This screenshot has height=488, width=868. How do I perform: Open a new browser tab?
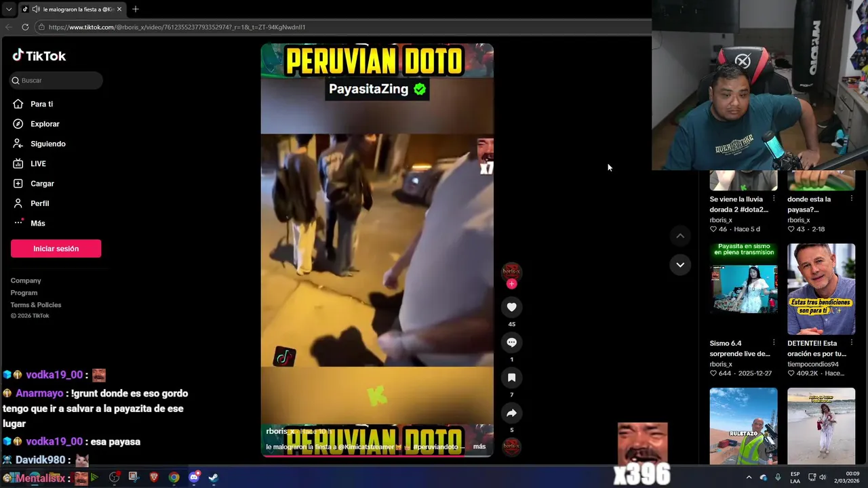click(136, 9)
